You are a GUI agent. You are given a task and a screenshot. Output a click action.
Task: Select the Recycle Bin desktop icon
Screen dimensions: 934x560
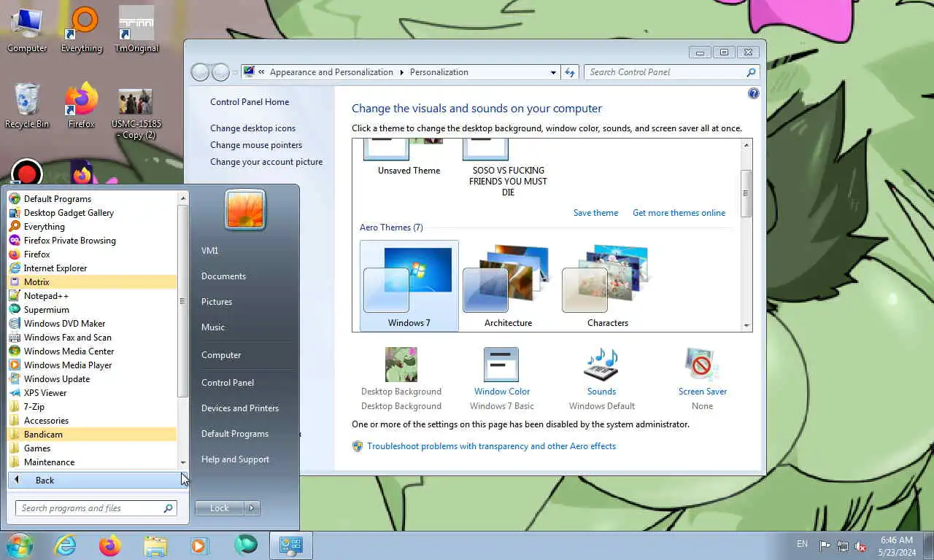(27, 106)
